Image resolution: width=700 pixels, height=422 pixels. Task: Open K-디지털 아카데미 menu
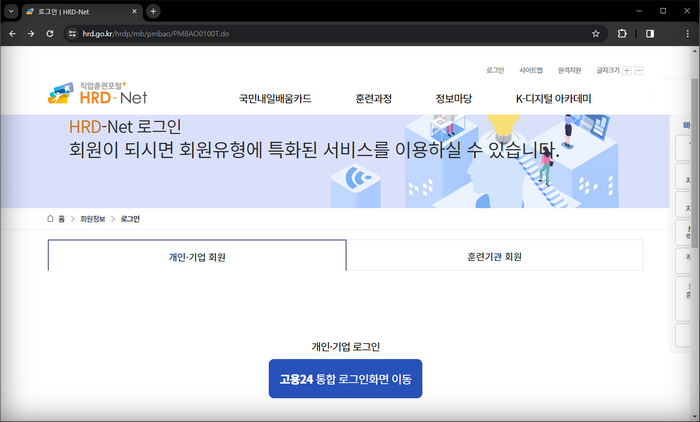[554, 99]
